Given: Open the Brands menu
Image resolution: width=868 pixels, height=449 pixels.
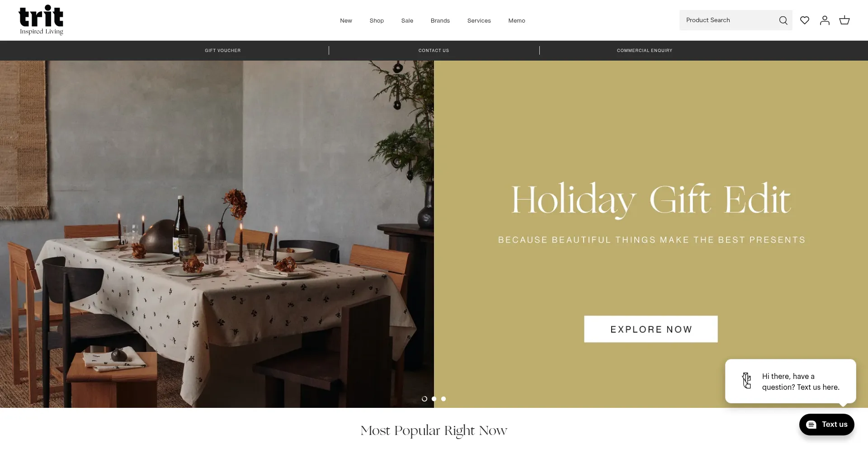Looking at the screenshot, I should pyautogui.click(x=440, y=21).
